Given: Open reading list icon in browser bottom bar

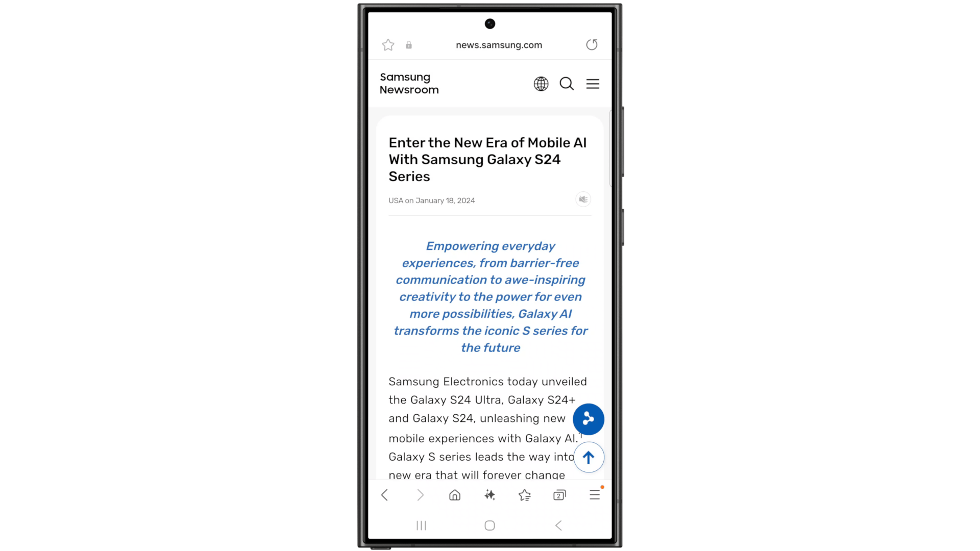Looking at the screenshot, I should point(524,495).
